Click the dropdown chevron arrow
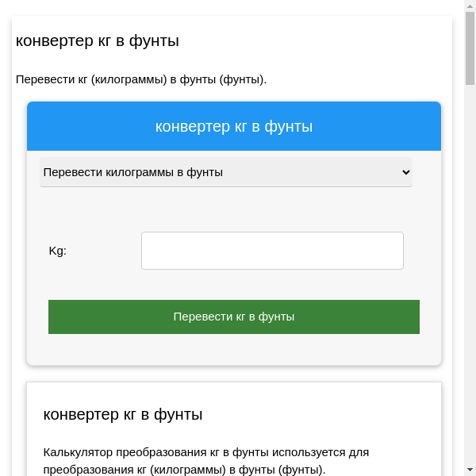Viewport: 476px width, 476px height. tap(405, 172)
